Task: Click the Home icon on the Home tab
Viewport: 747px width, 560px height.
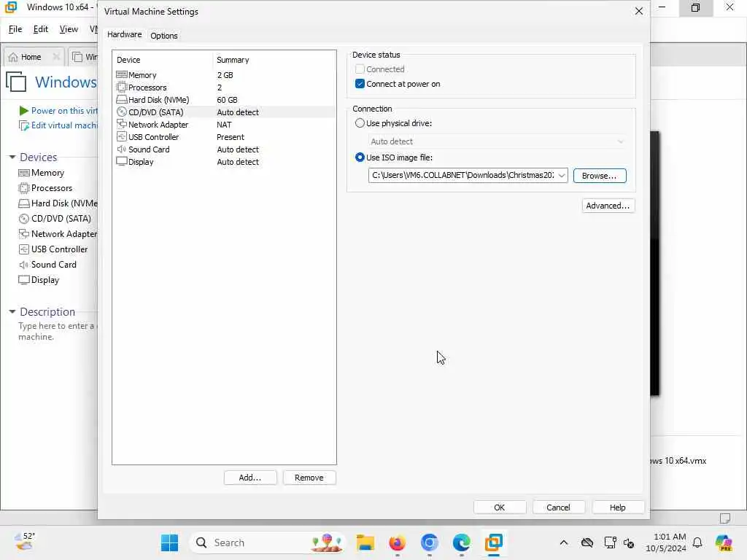Action: [x=13, y=57]
